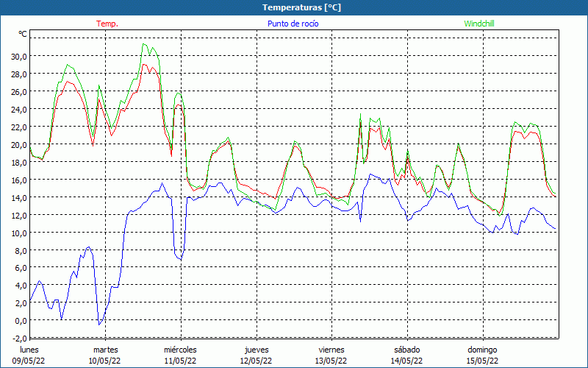Image resolution: width=588 pixels, height=368 pixels.
Task: Click the 'miércoles' day label
Action: point(180,350)
